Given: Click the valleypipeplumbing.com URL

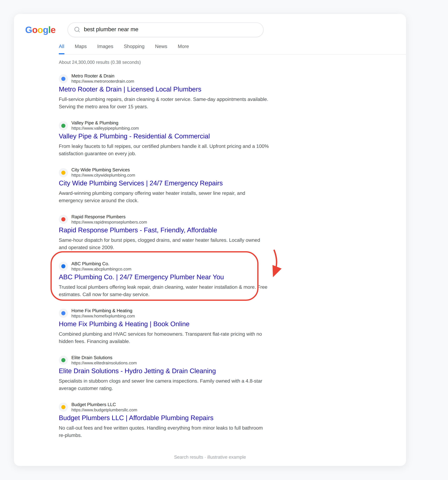Looking at the screenshot, I should pos(105,128).
